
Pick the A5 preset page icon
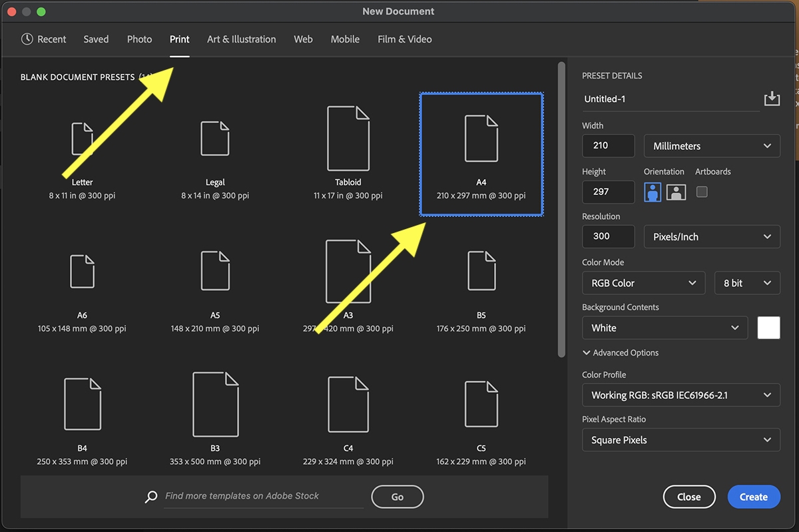point(215,270)
